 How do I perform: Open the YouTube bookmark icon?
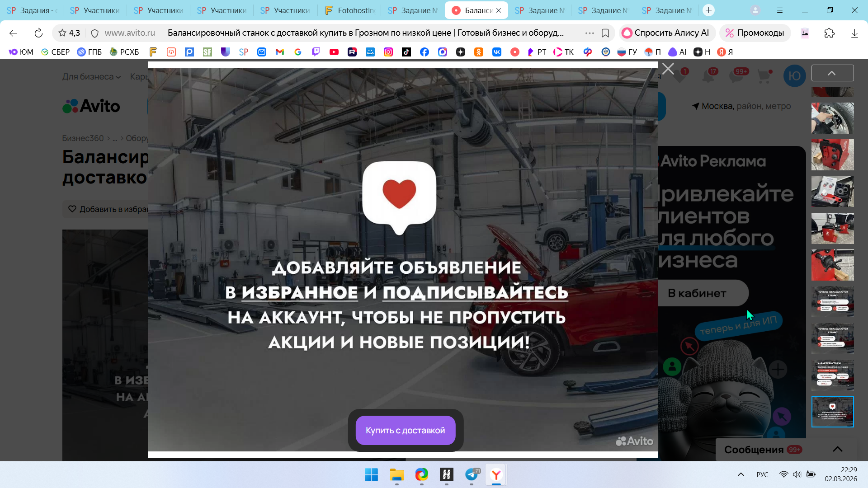click(x=334, y=52)
